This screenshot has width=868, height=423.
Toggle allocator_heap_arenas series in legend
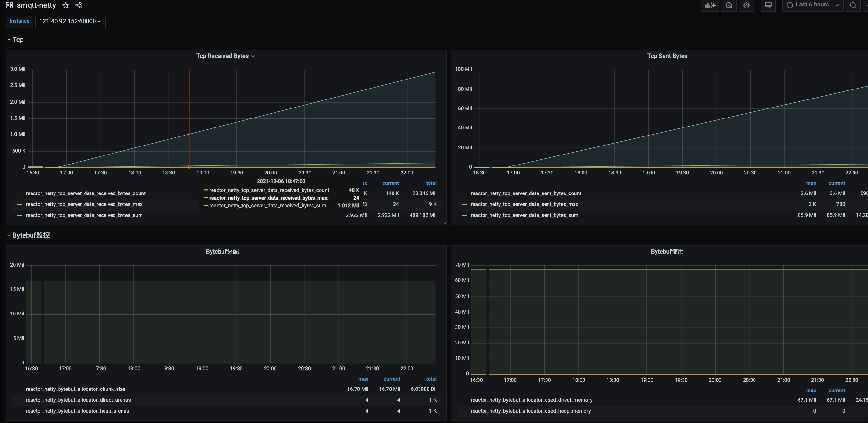77,411
